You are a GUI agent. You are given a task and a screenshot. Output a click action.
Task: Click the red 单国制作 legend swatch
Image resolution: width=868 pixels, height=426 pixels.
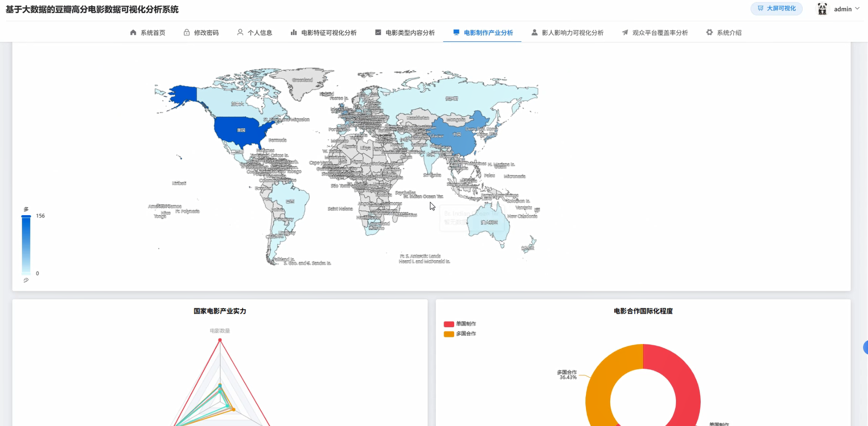point(449,324)
